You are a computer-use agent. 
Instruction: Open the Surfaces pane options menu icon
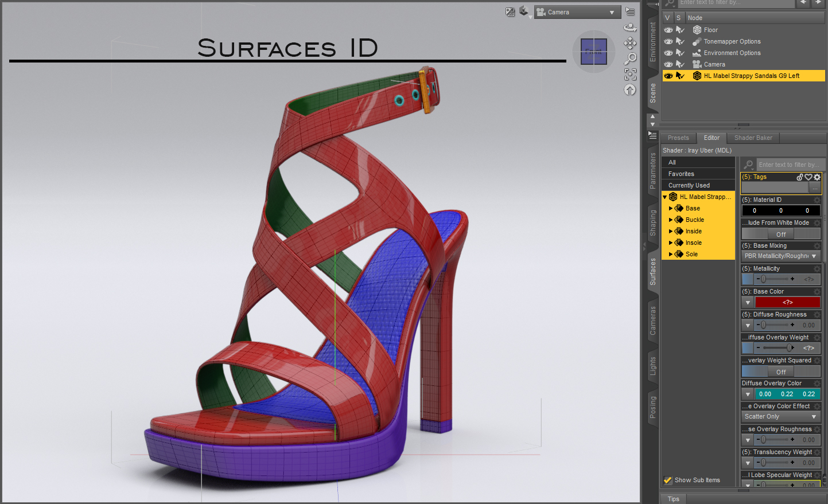[652, 136]
